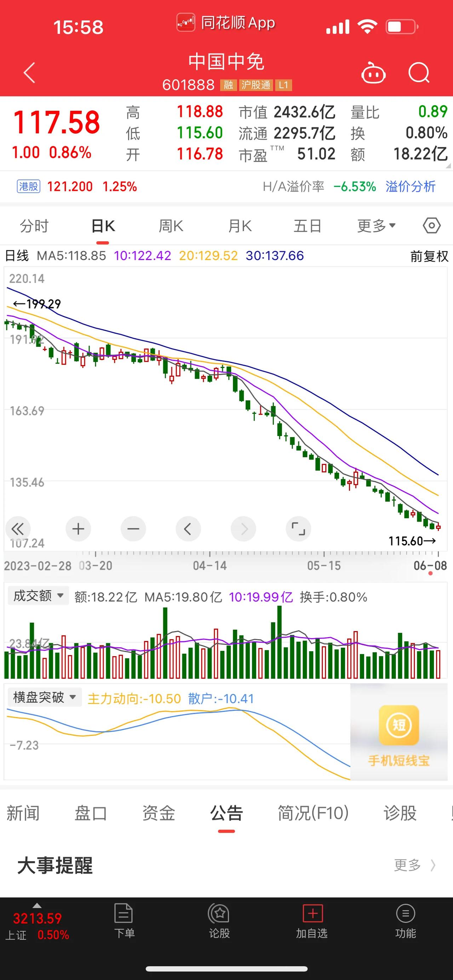Screen dimensions: 453x980
Task: Jump to earliest data with the double-left arrow
Action: tap(17, 529)
